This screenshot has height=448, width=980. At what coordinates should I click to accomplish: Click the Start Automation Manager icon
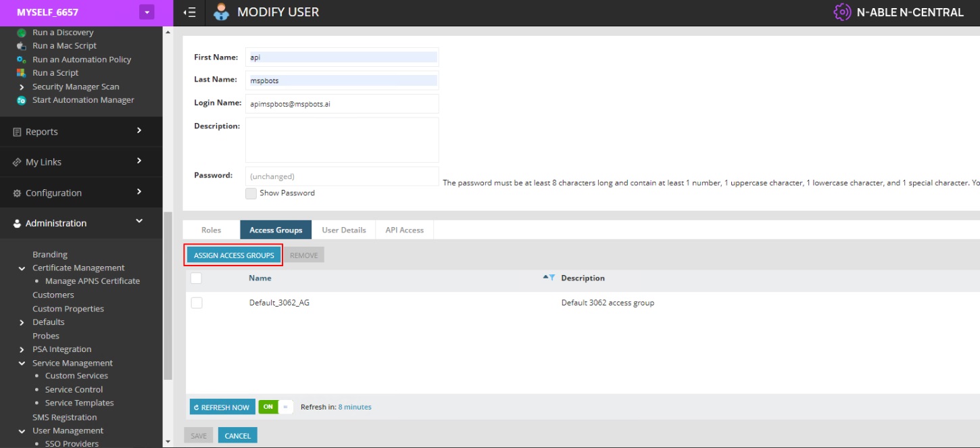tap(21, 100)
